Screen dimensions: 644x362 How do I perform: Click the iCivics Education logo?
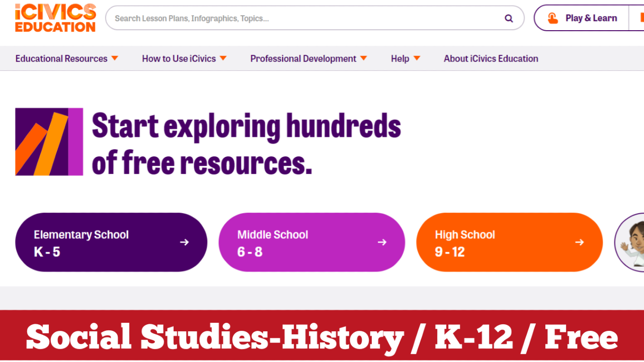[x=55, y=18]
